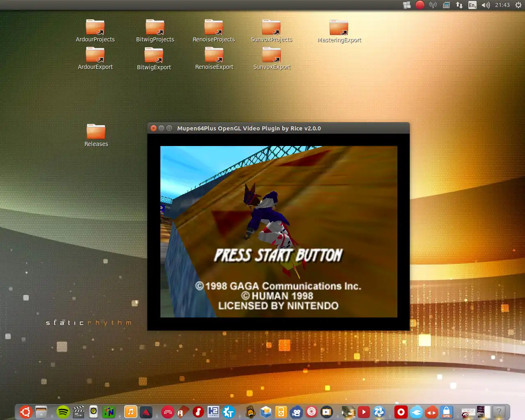This screenshot has height=420, width=525.
Task: Open the blue swirl browser dock icon
Action: tap(379, 412)
